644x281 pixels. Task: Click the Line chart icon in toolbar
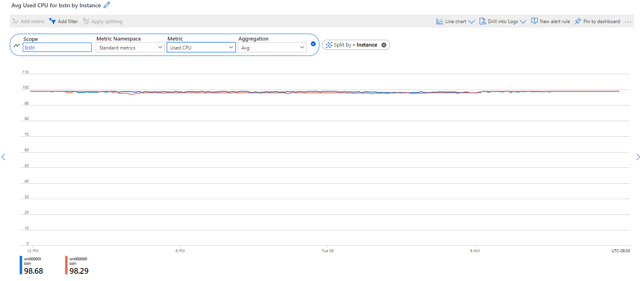(x=440, y=21)
